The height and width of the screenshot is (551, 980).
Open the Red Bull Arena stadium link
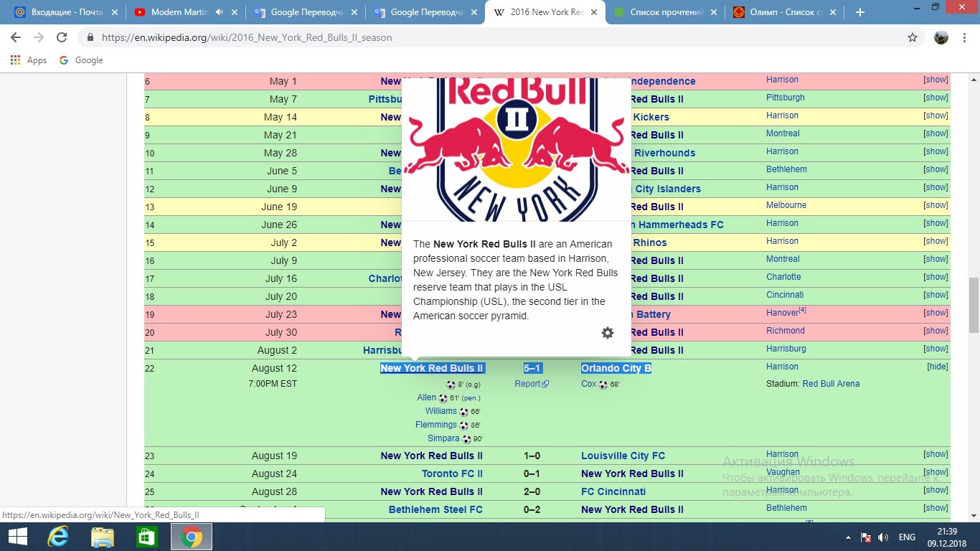[x=831, y=384]
